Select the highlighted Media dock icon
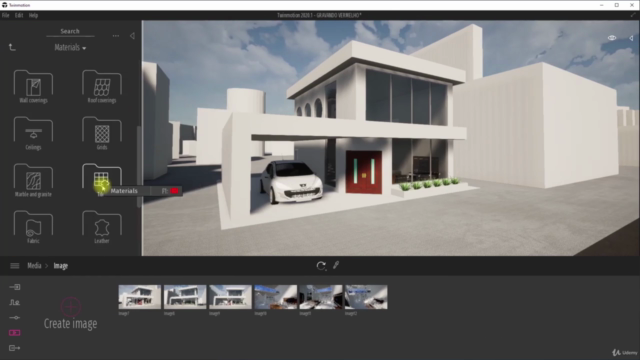The width and height of the screenshot is (640, 360). [15, 333]
